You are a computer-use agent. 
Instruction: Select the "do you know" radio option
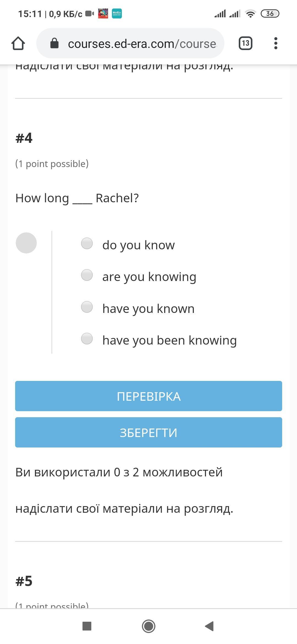[x=87, y=244]
